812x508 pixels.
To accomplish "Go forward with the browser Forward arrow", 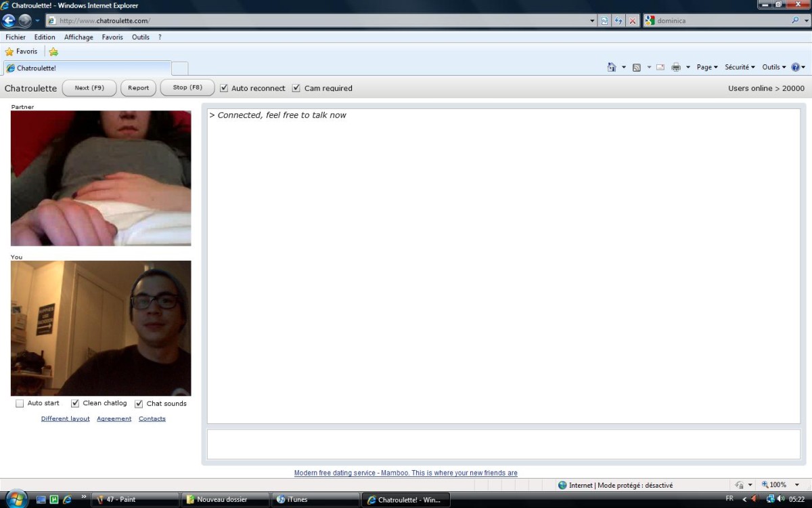I will (25, 20).
